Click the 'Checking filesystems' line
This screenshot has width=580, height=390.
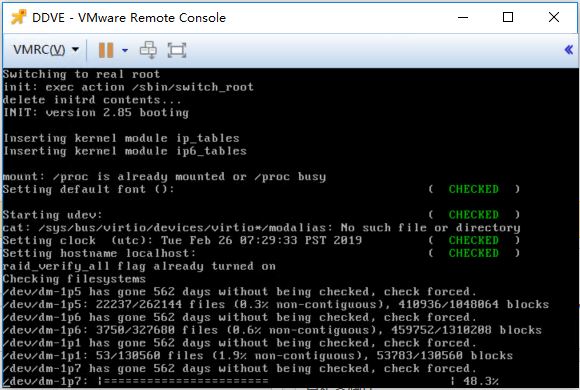click(x=74, y=279)
